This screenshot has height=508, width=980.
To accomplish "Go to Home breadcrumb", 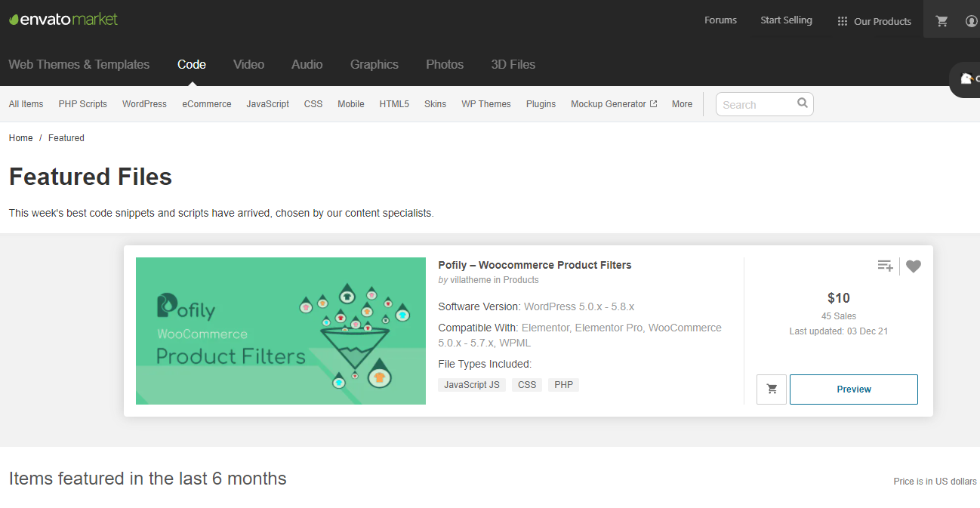I will (x=21, y=138).
